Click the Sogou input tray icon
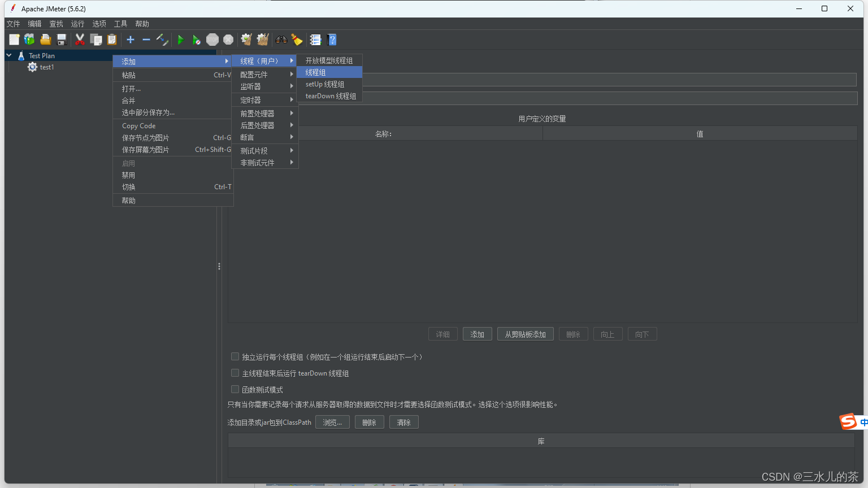Viewport: 868px width, 488px height. coord(848,421)
